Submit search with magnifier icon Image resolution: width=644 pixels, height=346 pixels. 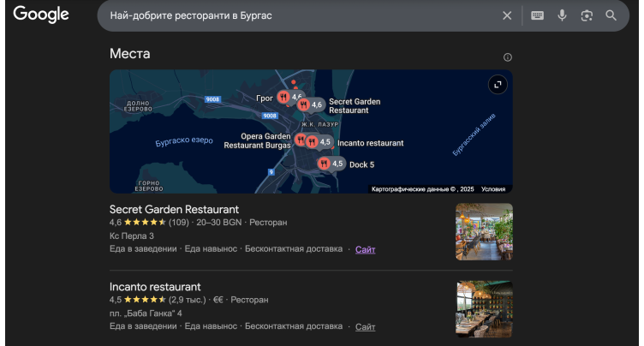tap(611, 15)
